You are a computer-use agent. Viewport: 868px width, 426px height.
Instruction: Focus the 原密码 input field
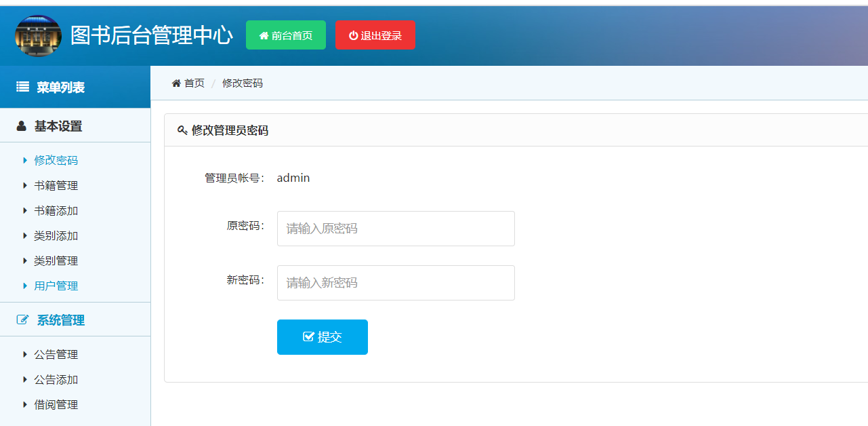click(x=396, y=229)
